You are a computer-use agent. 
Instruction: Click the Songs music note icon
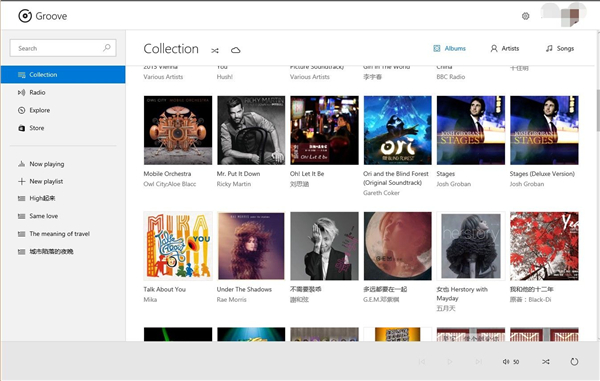click(549, 48)
